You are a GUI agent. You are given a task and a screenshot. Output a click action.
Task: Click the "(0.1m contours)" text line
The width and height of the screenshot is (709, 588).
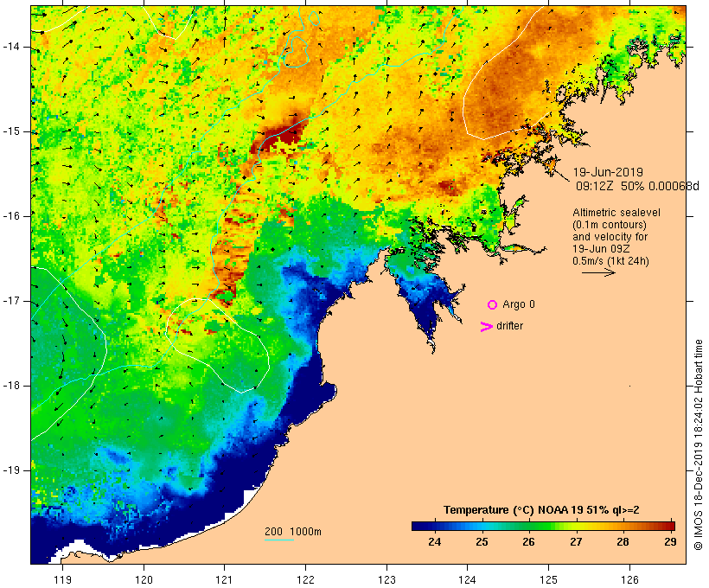(609, 225)
